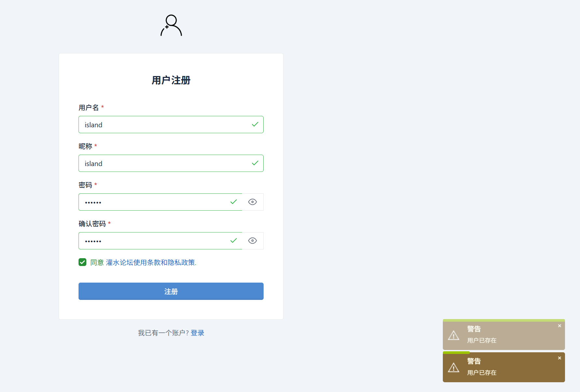Viewport: 580px width, 392px height.
Task: Close the lower 警告 warning toast
Action: tap(559, 358)
